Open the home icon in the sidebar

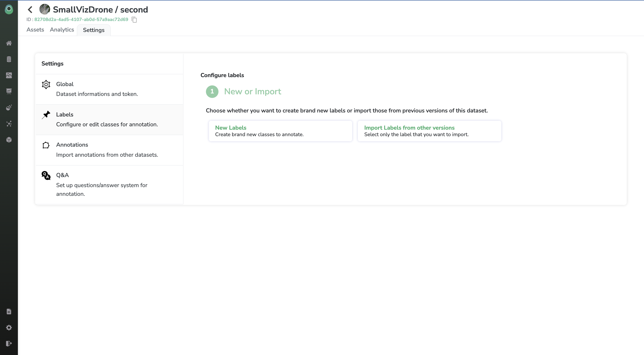coord(9,43)
